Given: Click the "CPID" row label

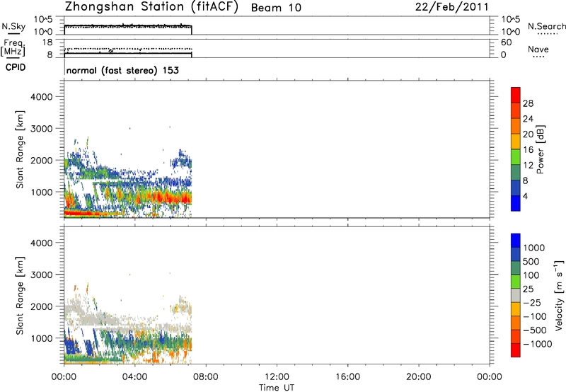Looking at the screenshot, I should point(16,67).
